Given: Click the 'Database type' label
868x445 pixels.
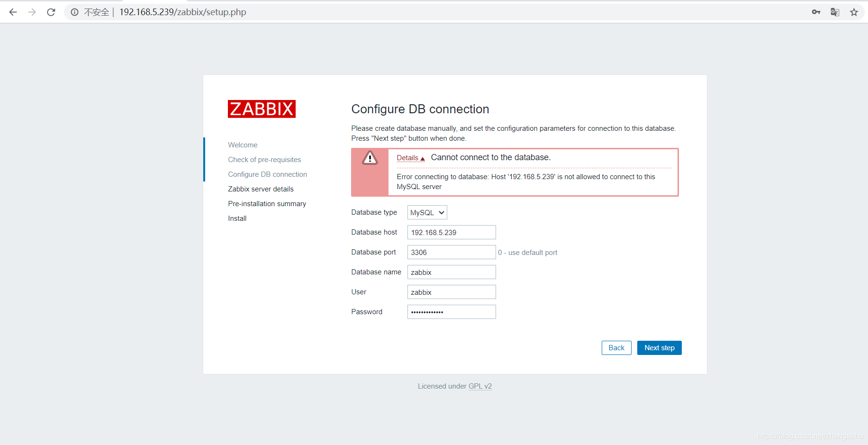Looking at the screenshot, I should click(x=374, y=212).
